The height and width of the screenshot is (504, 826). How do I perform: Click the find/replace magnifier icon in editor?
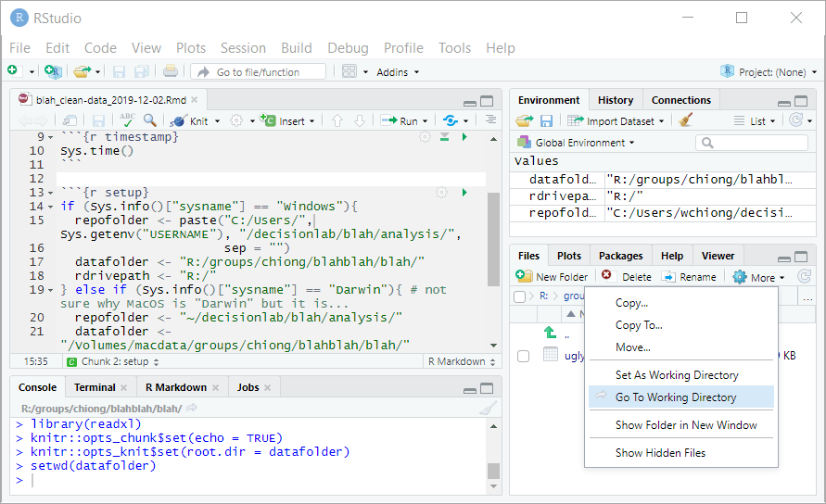coord(150,120)
